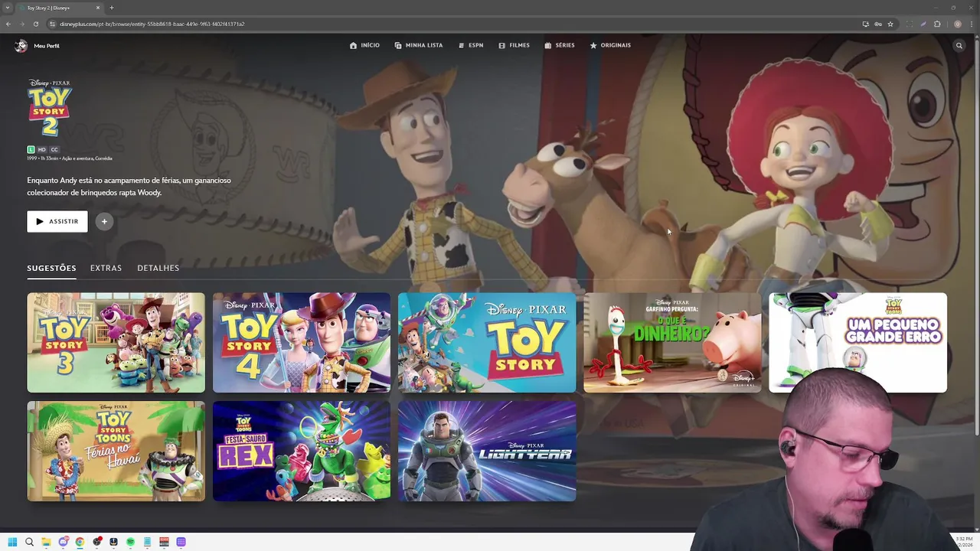Image resolution: width=980 pixels, height=551 pixels.
Task: Click the purple feather extension icon
Action: (923, 24)
